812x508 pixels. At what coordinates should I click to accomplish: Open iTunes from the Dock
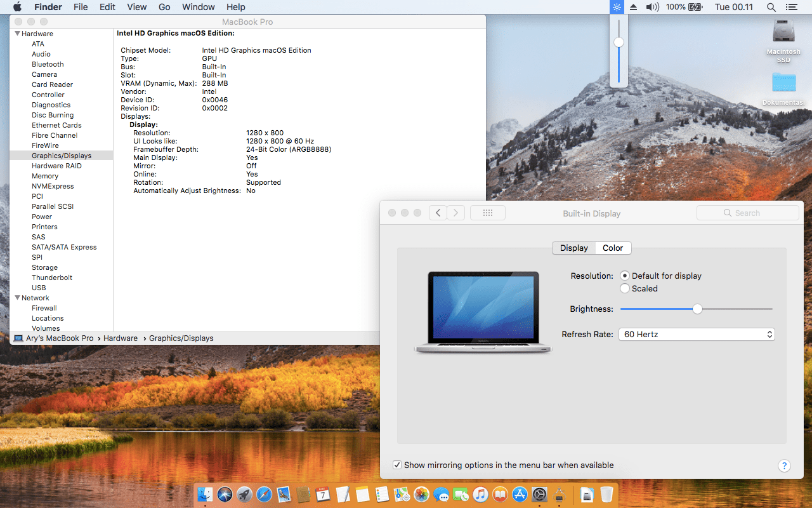[x=480, y=494]
